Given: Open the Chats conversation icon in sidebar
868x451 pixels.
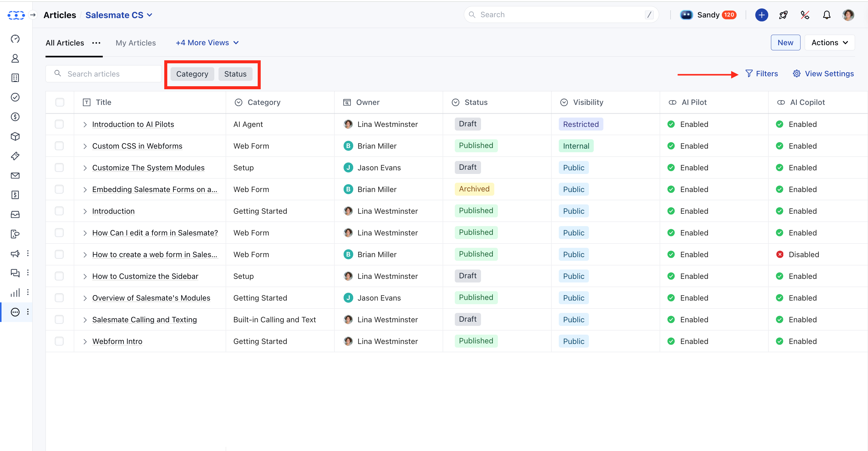Looking at the screenshot, I should pyautogui.click(x=15, y=273).
